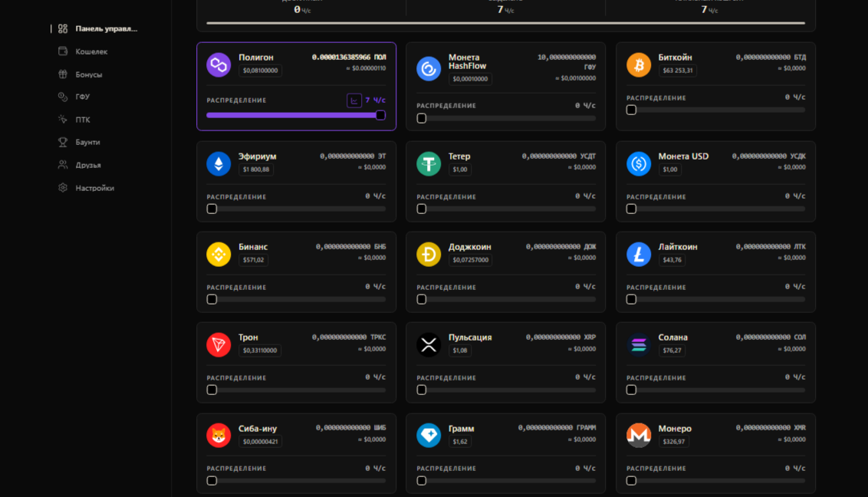
Task: Click the Тетер price tag $1,00
Action: [x=460, y=170]
